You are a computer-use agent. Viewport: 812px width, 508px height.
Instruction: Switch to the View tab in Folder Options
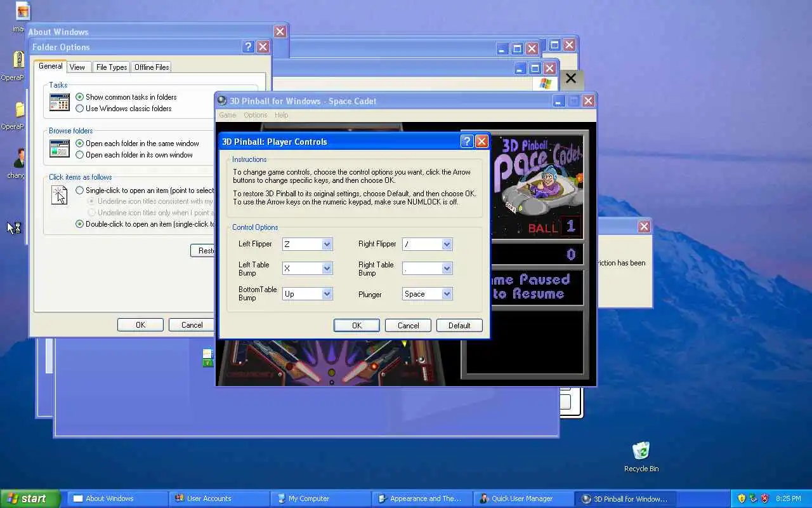tap(77, 67)
